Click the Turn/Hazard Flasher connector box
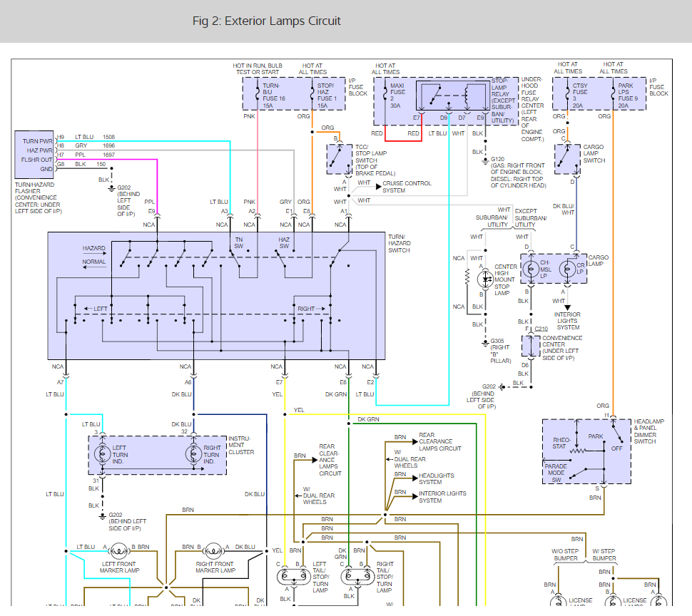The width and height of the screenshot is (692, 616). coord(35,154)
